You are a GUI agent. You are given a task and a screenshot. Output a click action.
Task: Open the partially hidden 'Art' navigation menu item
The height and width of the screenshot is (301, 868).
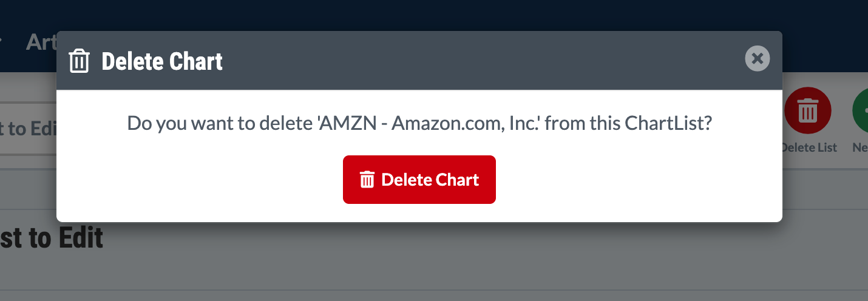(40, 41)
